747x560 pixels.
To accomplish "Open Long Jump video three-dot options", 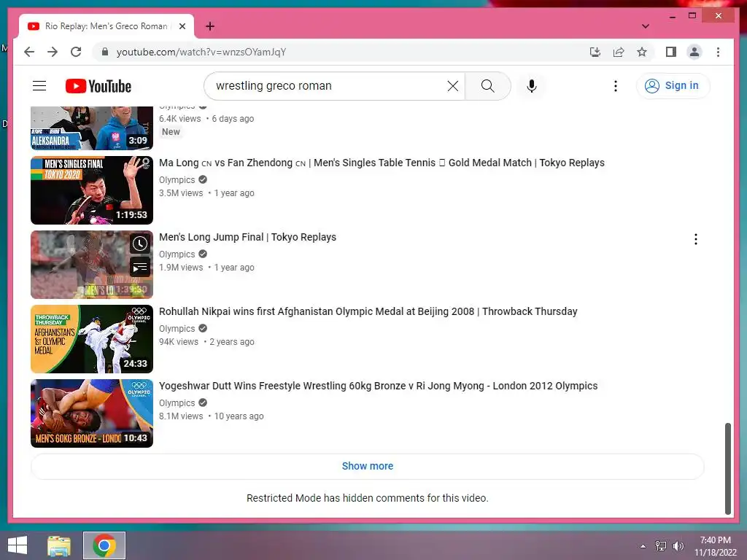I will (695, 239).
